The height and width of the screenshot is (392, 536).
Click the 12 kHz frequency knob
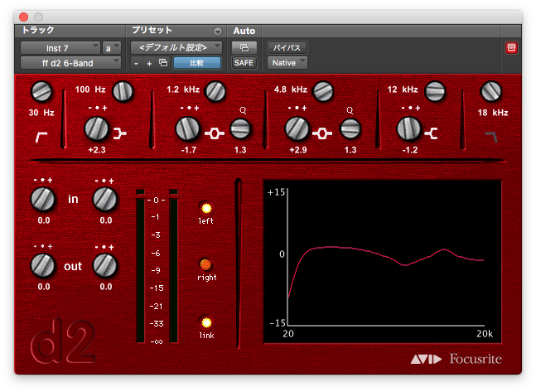435,91
